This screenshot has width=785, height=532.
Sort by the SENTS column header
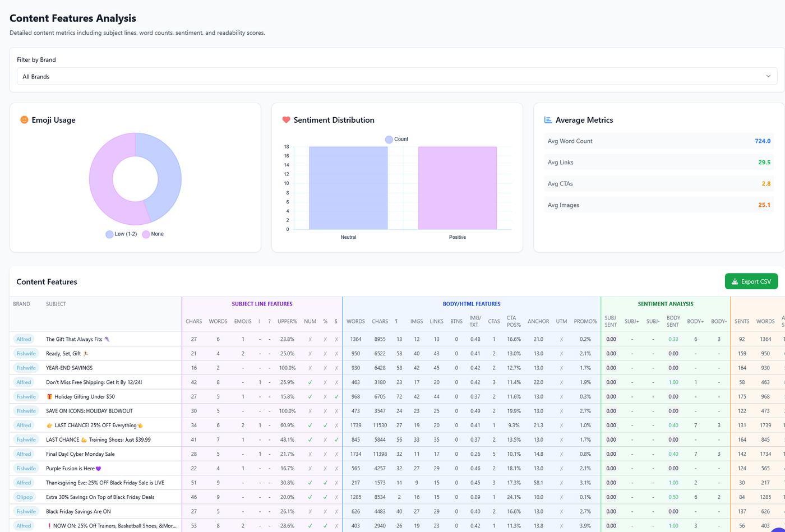pyautogui.click(x=742, y=321)
